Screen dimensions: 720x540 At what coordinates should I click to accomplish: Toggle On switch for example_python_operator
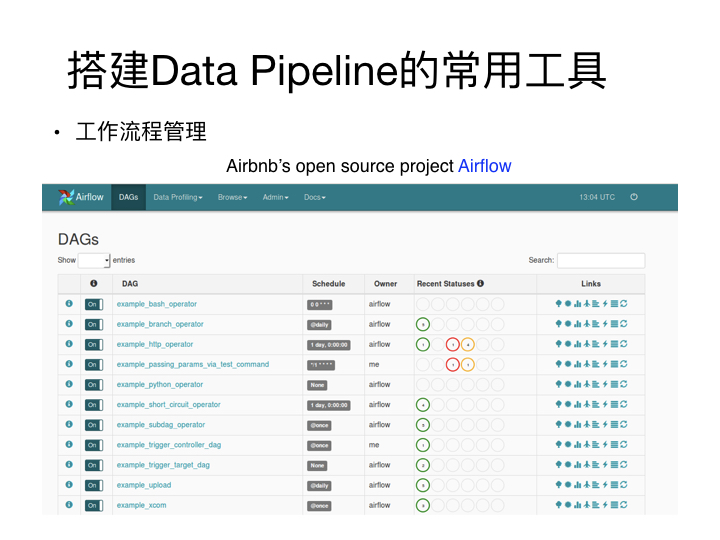click(94, 385)
